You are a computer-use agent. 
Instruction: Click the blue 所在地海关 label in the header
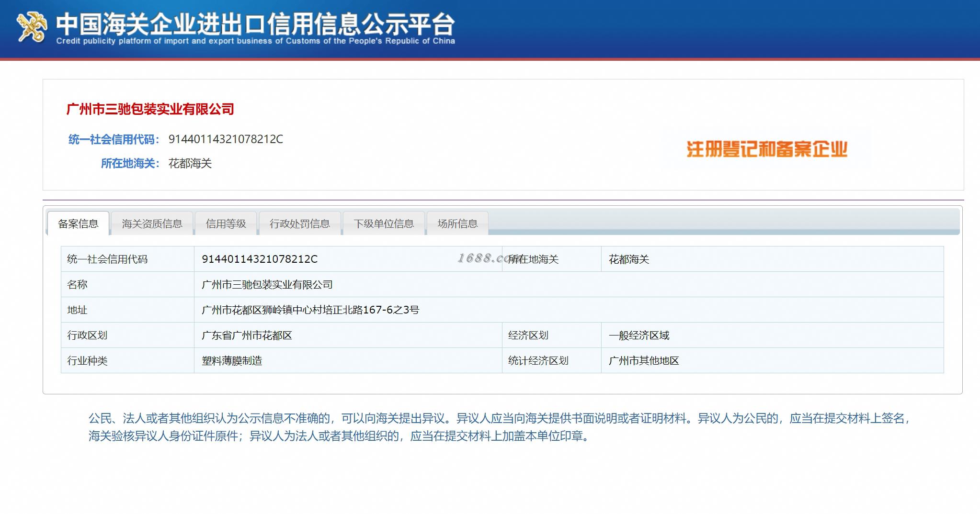[x=130, y=163]
